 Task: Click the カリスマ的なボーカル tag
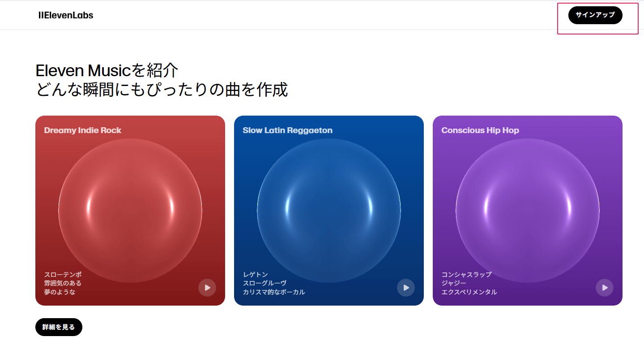[274, 292]
